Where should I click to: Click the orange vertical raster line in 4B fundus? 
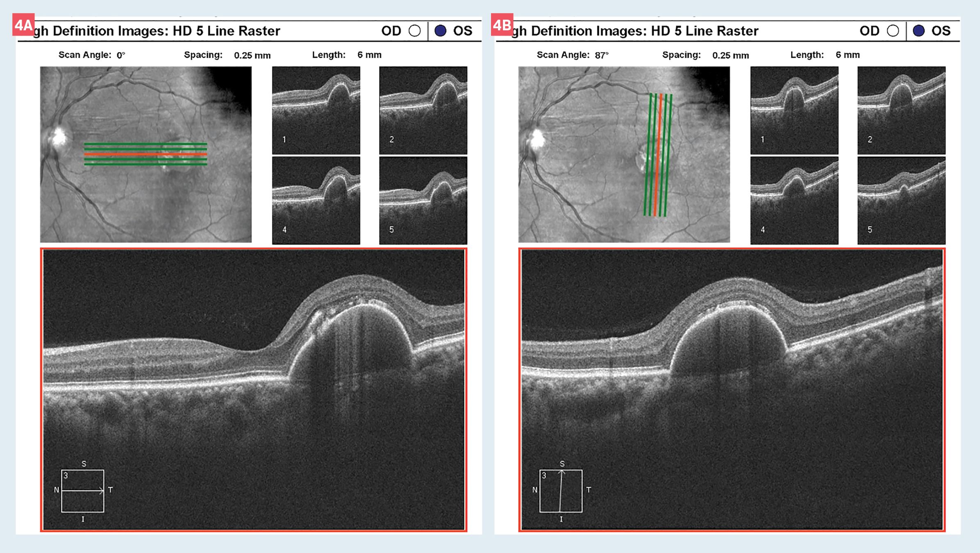point(658,155)
